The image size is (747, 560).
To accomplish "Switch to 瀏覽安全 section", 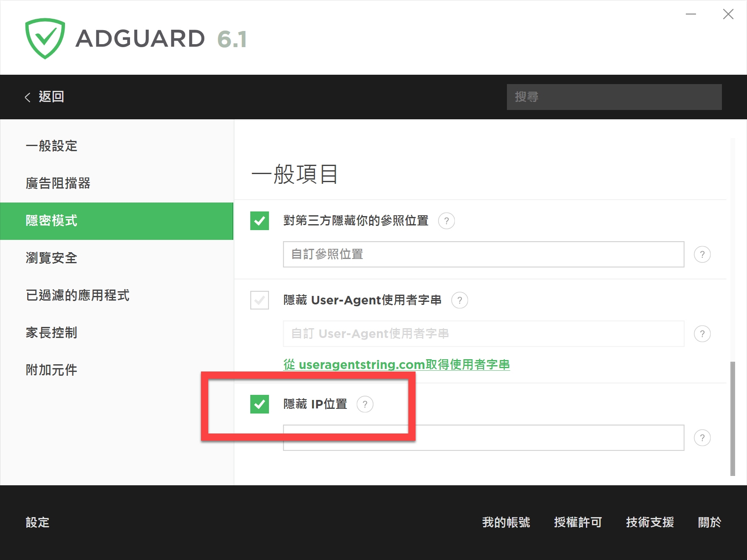I will (x=117, y=258).
